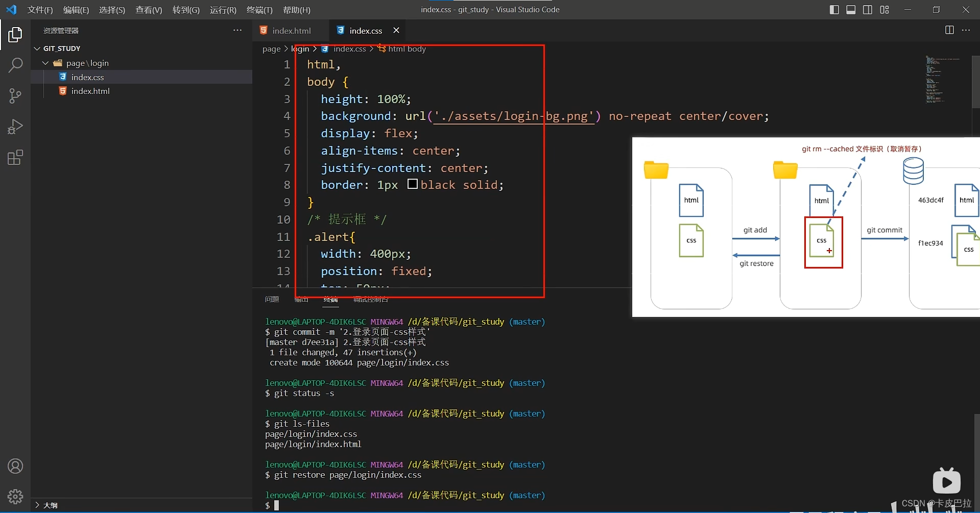Click the 'git restore' label in diagram

(757, 263)
